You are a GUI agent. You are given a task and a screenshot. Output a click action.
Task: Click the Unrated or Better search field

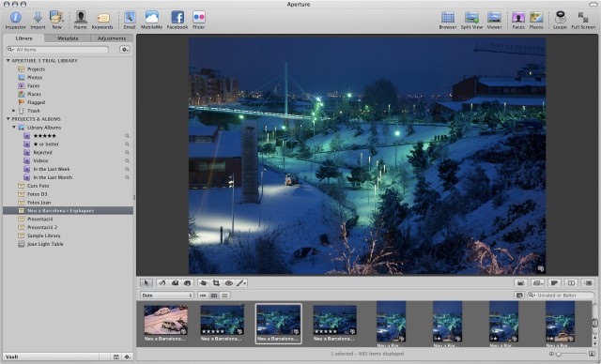[x=562, y=296]
